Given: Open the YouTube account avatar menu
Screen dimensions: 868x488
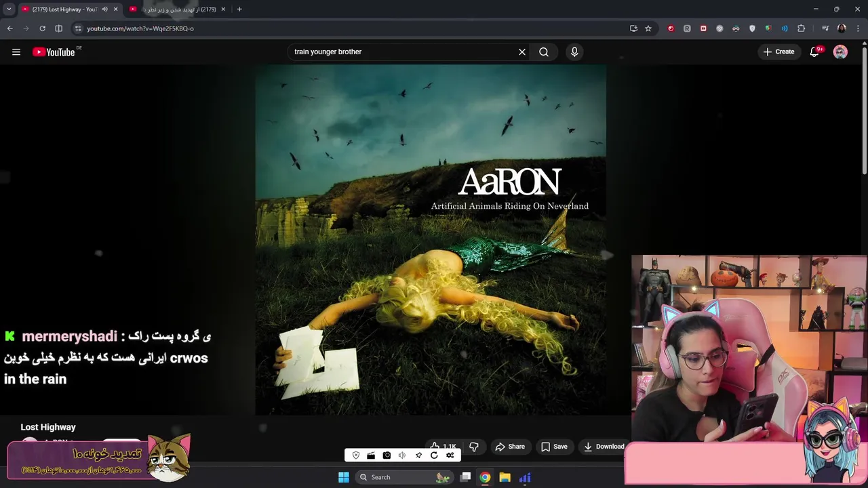Looking at the screenshot, I should [840, 52].
